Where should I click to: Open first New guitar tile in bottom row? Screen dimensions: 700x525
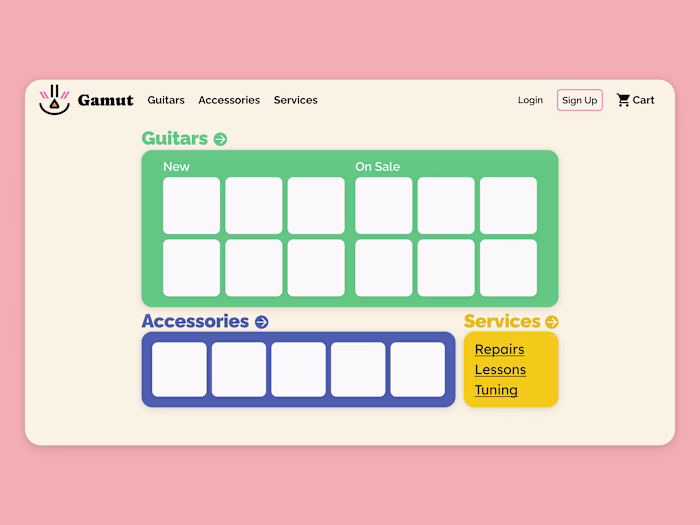[x=192, y=268]
